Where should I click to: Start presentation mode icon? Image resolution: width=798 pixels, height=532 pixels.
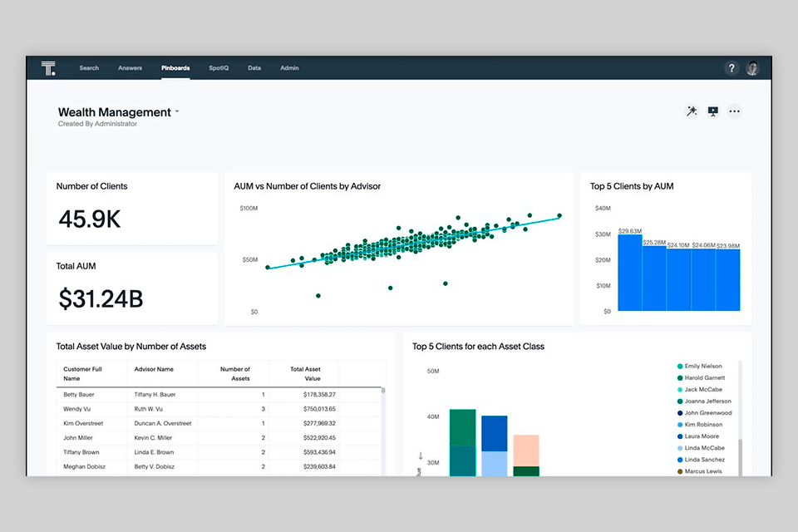click(713, 111)
